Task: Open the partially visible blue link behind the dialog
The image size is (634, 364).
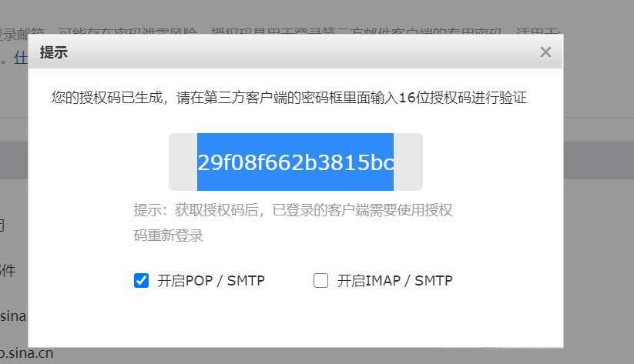Action: [x=21, y=58]
